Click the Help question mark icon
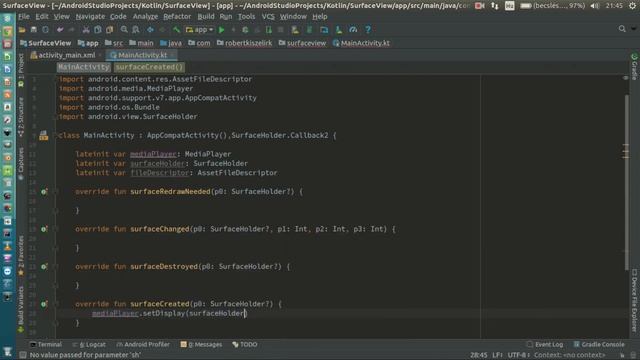 coord(368,30)
